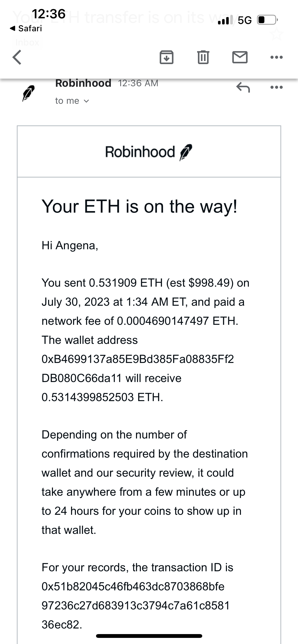298x644 pixels.
Task: Click the Robinhood sender name
Action: 83,83
